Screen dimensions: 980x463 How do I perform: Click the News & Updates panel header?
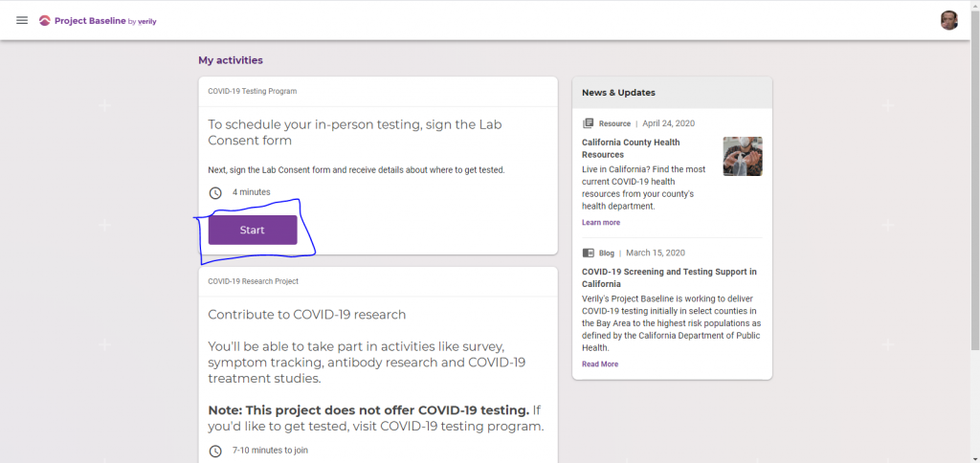pos(619,93)
